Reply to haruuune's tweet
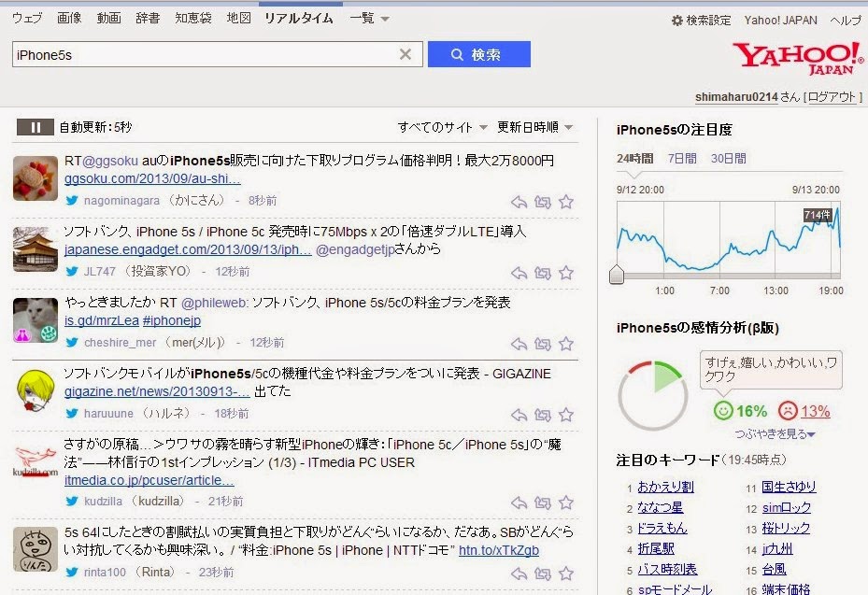The height and width of the screenshot is (595, 868). (519, 415)
